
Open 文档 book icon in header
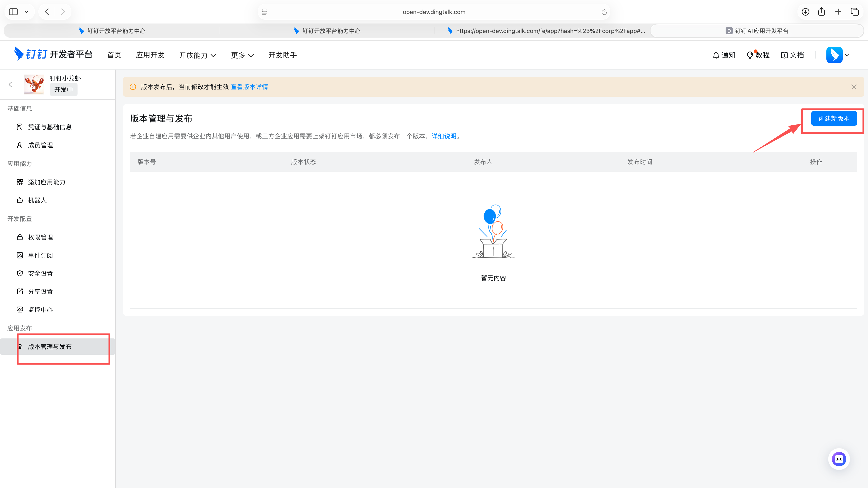click(x=784, y=55)
